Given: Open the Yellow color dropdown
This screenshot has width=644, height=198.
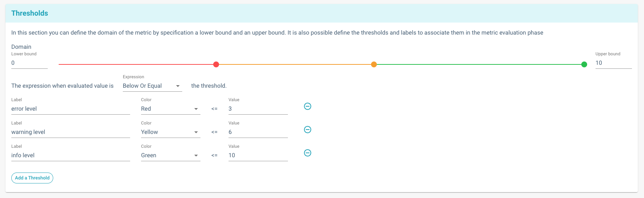Looking at the screenshot, I should 170,132.
